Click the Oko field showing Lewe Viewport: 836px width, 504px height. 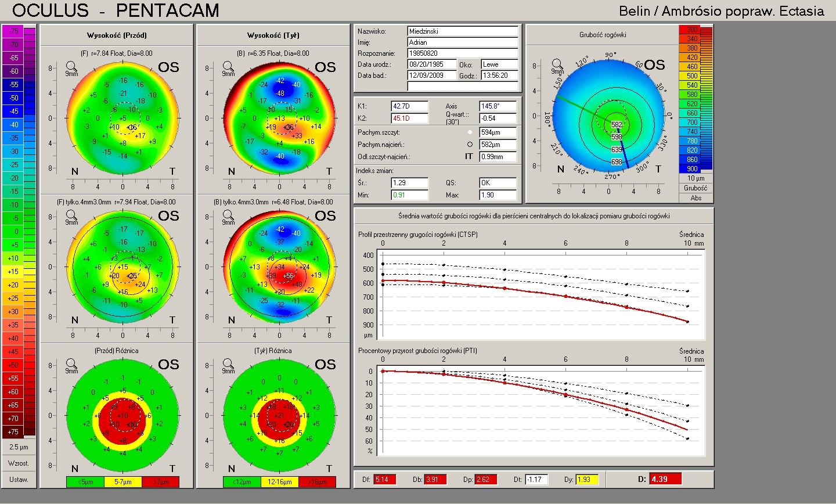point(499,64)
